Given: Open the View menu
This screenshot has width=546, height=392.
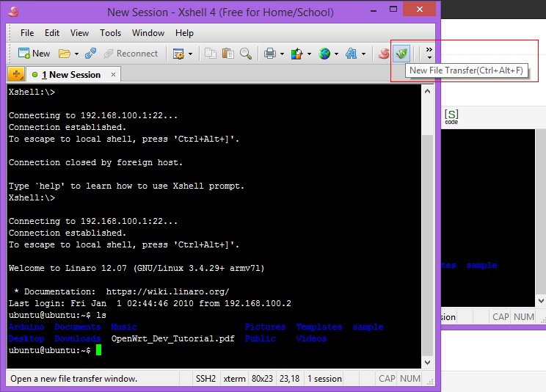Looking at the screenshot, I should [x=79, y=33].
